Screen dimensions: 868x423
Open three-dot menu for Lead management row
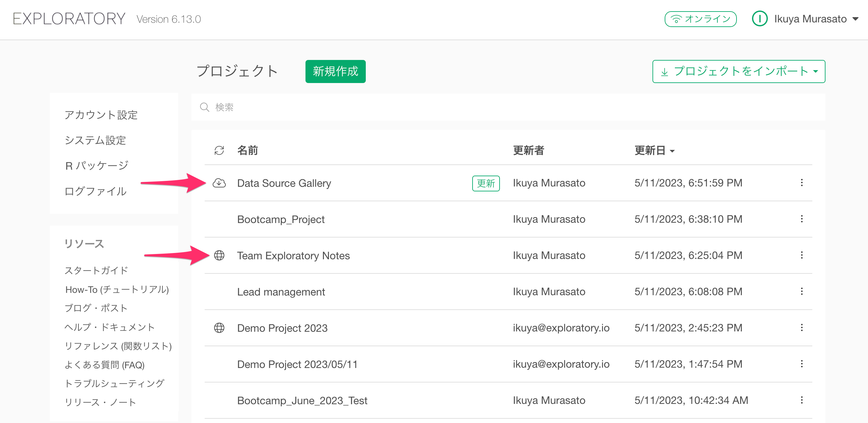(x=801, y=291)
